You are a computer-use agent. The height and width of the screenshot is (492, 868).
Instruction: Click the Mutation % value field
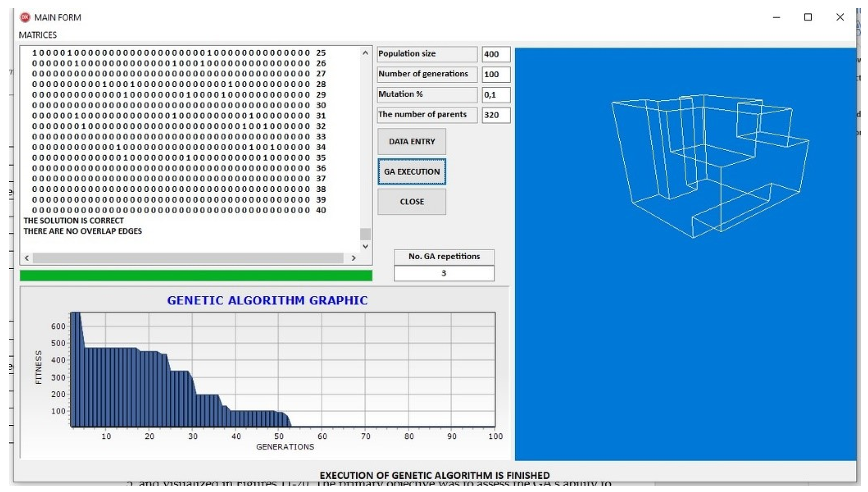pyautogui.click(x=496, y=95)
